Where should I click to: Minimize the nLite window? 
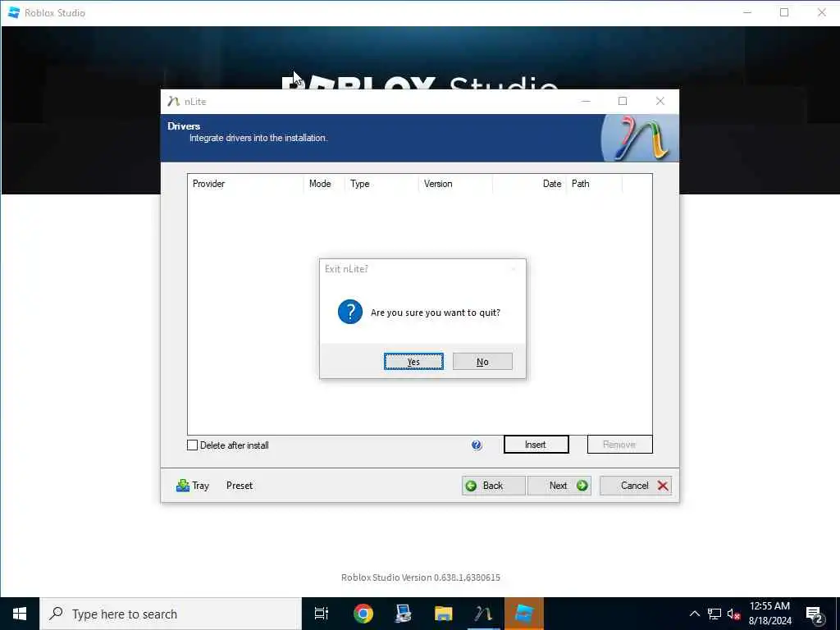click(x=586, y=101)
